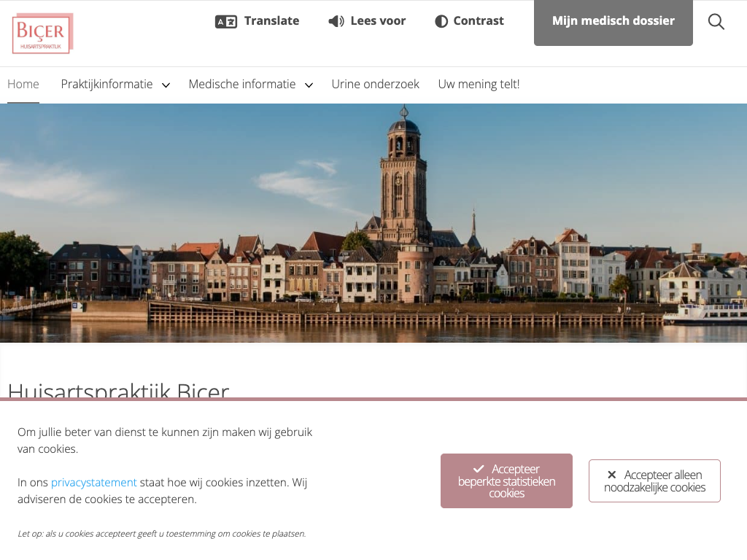The height and width of the screenshot is (560, 747).
Task: Open search with the magnifying glass icon
Action: (x=716, y=22)
